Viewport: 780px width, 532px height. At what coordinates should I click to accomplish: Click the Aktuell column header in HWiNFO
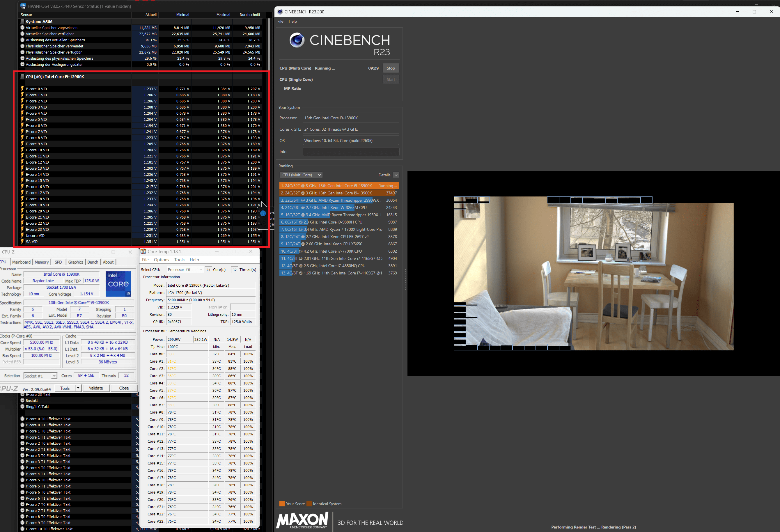(145, 15)
